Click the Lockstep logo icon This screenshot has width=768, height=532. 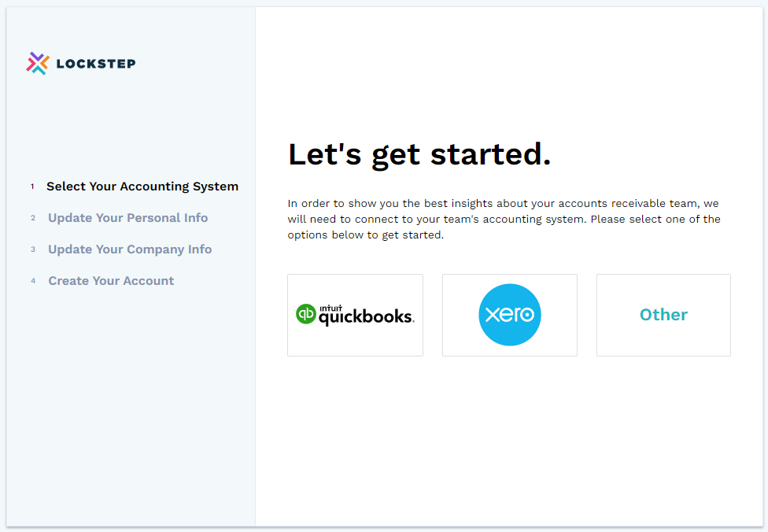[38, 63]
